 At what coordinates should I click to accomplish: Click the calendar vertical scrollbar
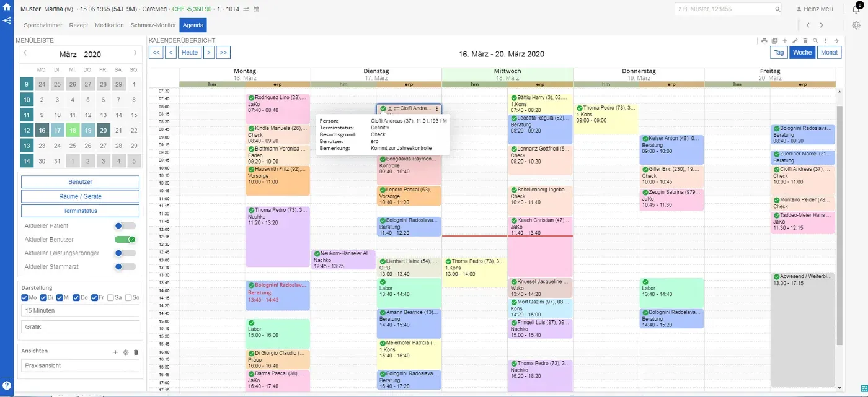coord(839,224)
